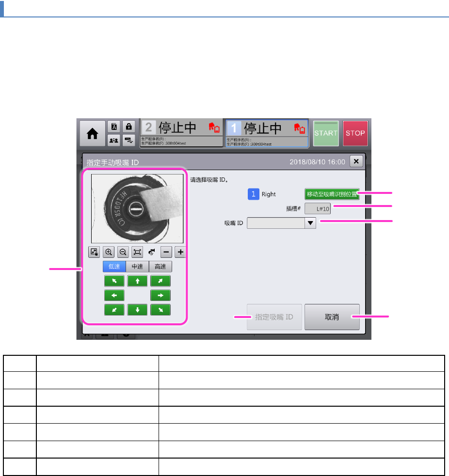Jog head diagonally down-right
This screenshot has height=476, width=449.
(160, 310)
